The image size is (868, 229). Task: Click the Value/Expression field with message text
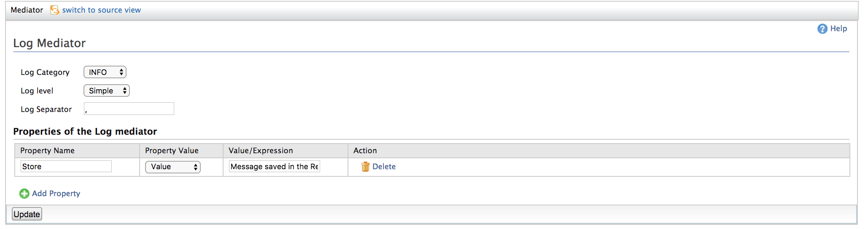click(275, 167)
